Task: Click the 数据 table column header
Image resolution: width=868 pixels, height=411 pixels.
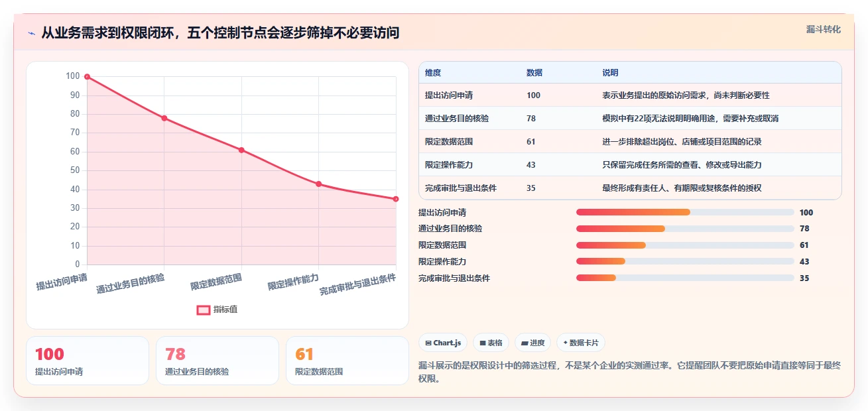Action: (x=534, y=73)
